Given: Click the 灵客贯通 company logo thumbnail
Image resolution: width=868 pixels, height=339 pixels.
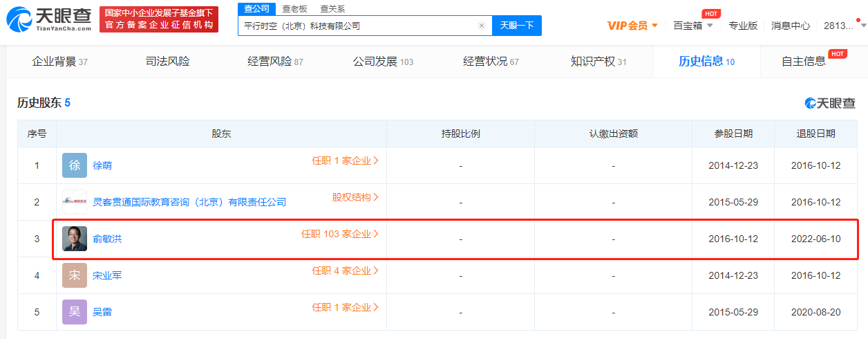Looking at the screenshot, I should point(75,202).
